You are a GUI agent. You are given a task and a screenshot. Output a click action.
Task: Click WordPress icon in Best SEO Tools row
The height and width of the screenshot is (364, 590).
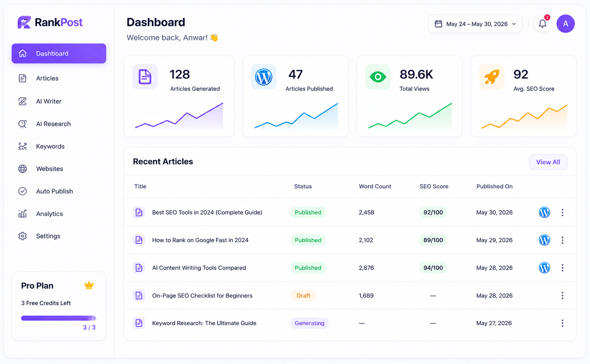544,212
